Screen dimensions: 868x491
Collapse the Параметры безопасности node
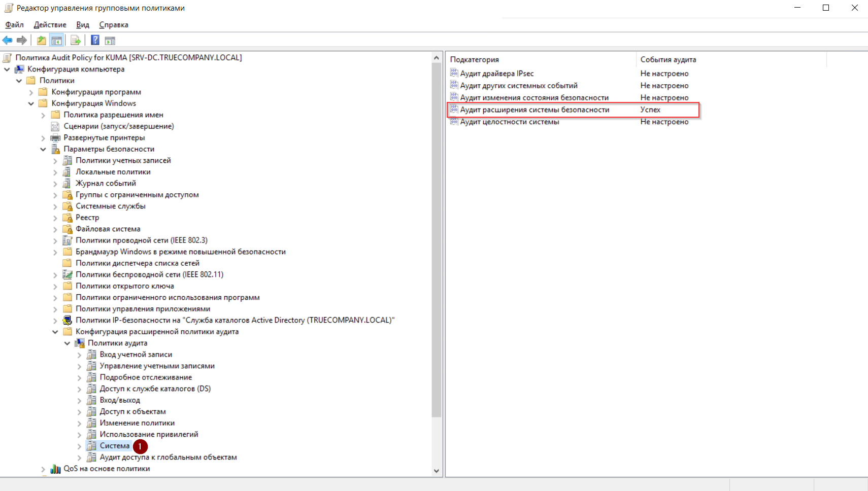point(43,149)
